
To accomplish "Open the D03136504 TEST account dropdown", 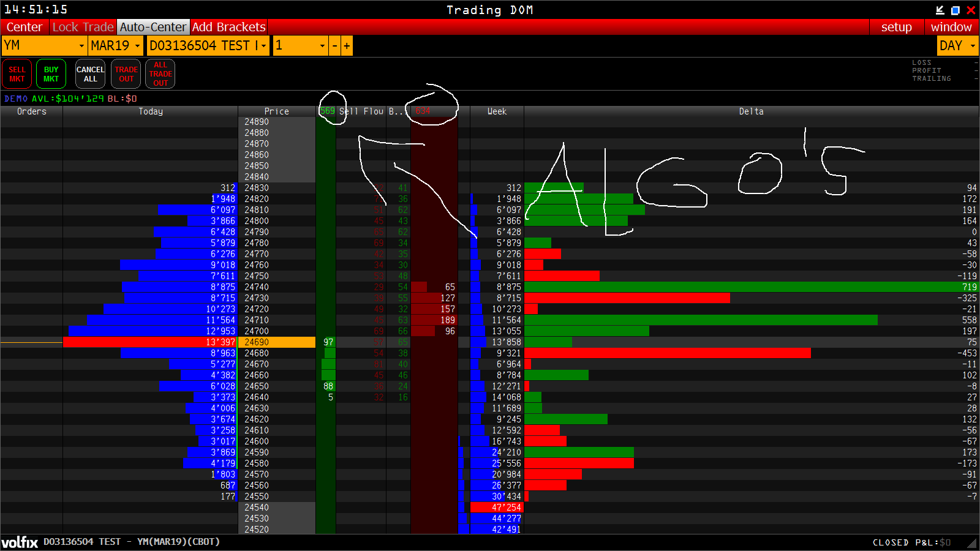I will click(208, 46).
